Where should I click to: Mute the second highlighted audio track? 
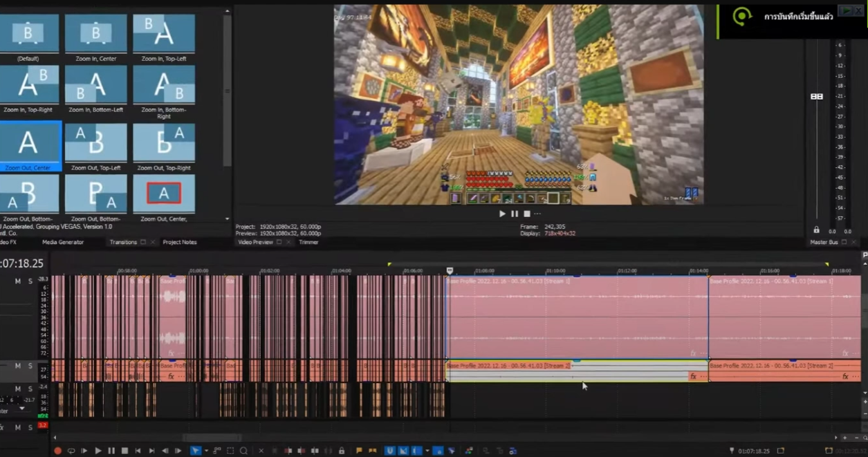click(x=18, y=366)
